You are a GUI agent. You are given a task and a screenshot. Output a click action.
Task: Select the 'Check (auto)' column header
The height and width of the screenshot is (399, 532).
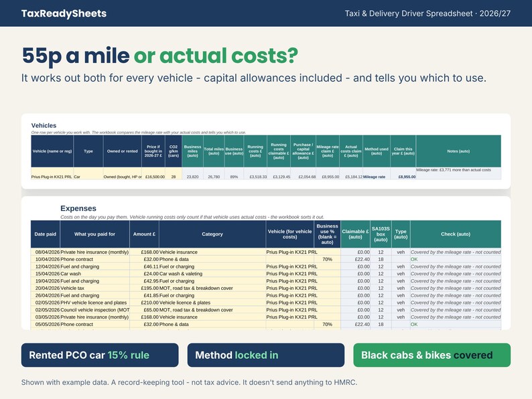click(456, 234)
